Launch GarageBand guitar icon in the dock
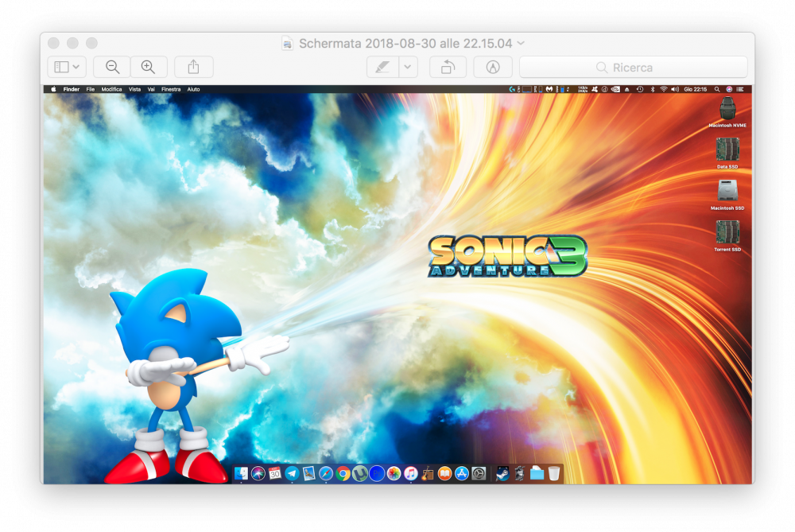 coord(428,474)
